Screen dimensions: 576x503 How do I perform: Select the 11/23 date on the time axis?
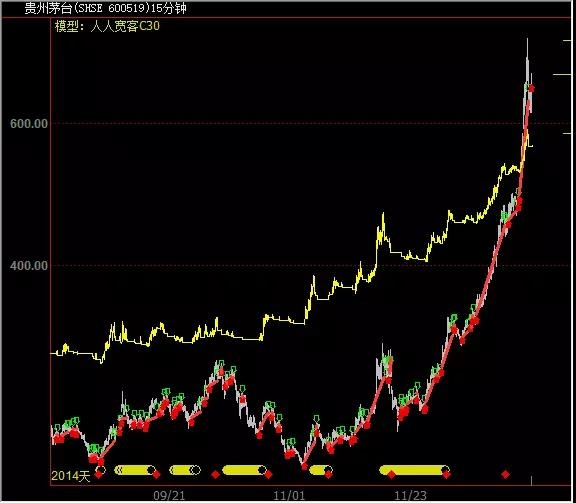click(x=411, y=496)
